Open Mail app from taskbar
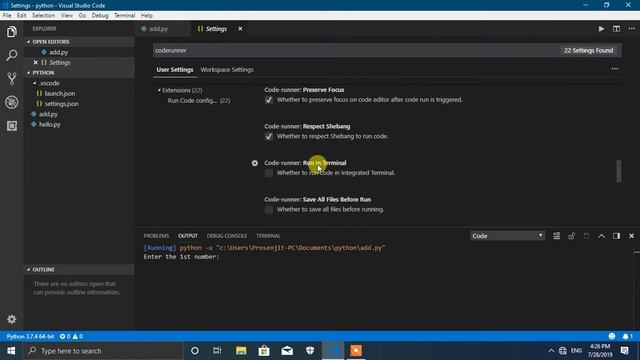 [287, 351]
